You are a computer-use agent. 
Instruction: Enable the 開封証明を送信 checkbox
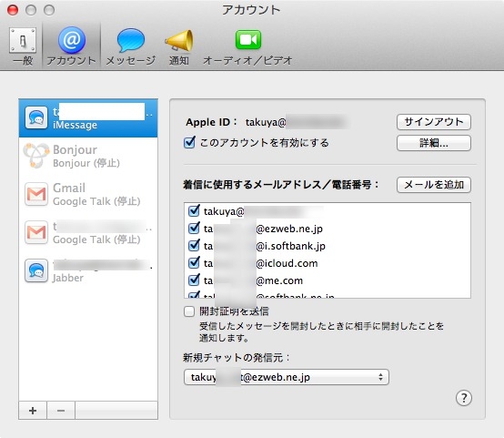pyautogui.click(x=189, y=311)
